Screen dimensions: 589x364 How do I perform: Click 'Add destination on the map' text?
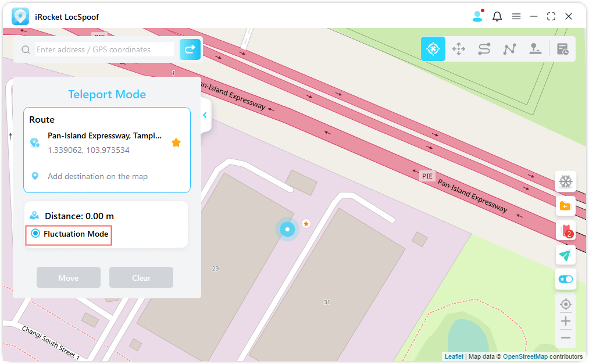point(98,176)
